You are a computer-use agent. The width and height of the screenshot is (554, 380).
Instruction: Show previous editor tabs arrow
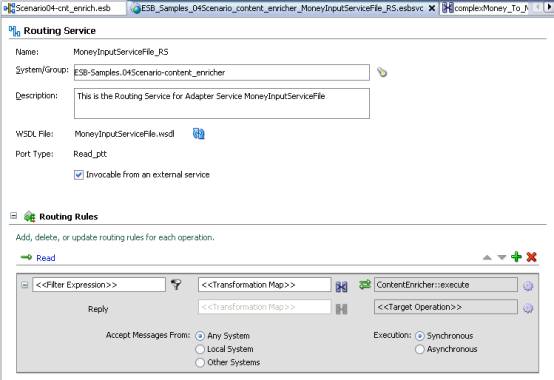coord(537,7)
